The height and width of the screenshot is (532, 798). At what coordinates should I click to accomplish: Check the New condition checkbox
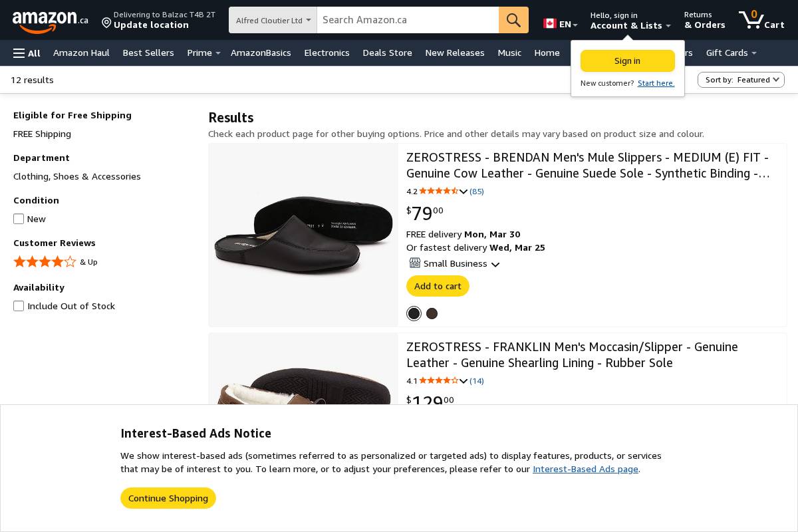pyautogui.click(x=19, y=219)
